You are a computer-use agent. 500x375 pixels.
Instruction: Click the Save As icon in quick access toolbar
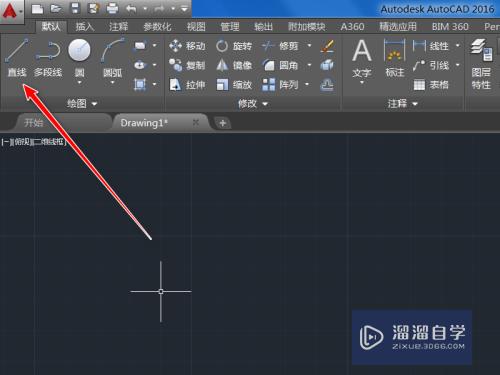tap(94, 9)
